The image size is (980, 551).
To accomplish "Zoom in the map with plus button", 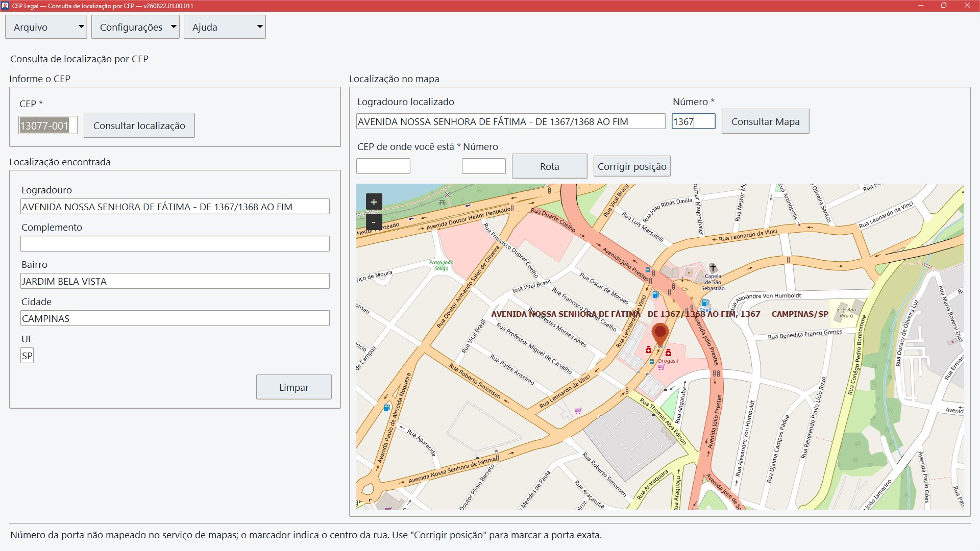I will [374, 202].
